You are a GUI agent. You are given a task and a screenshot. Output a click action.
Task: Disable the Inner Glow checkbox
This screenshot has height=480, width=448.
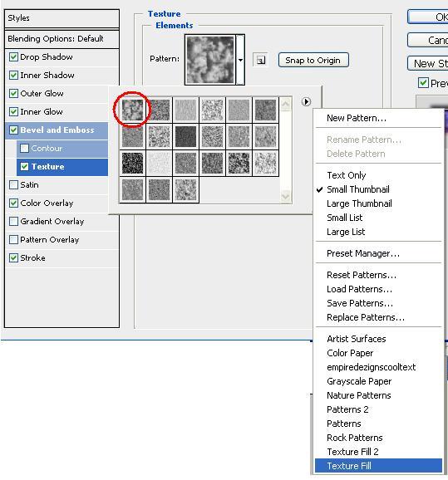tap(13, 112)
